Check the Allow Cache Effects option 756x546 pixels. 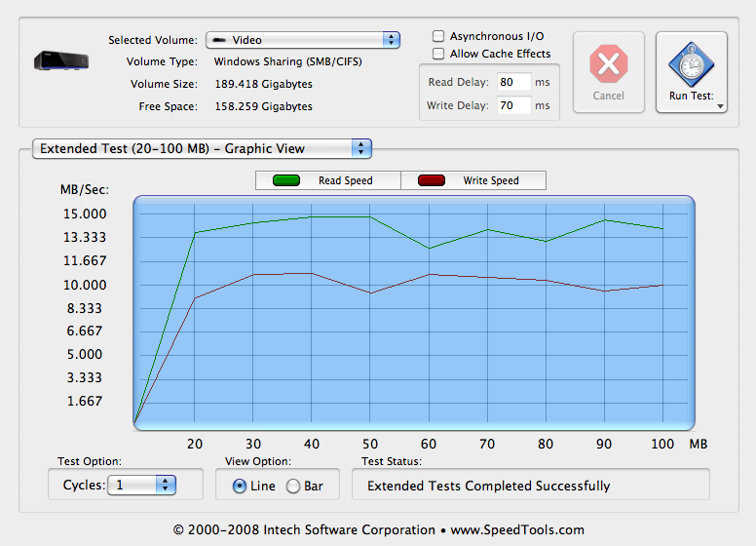(x=439, y=54)
